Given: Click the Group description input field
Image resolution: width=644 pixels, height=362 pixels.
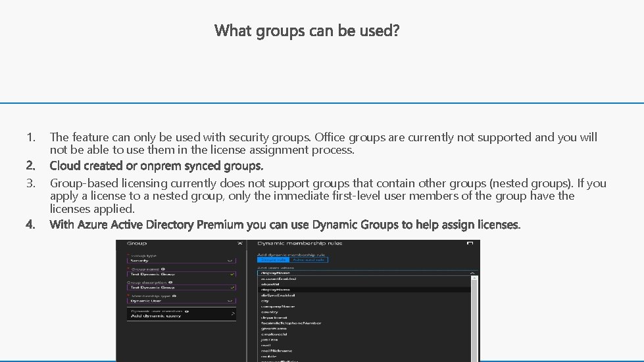Looking at the screenshot, I should pos(182,287).
